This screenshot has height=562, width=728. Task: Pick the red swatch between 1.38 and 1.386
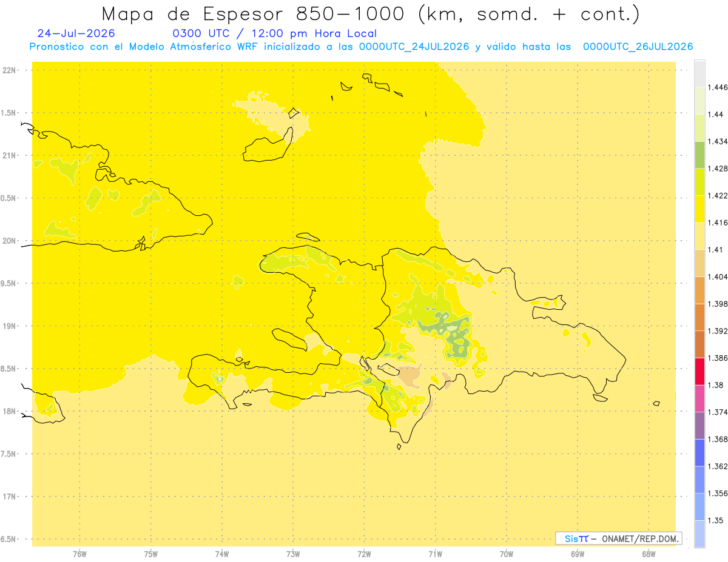tap(699, 371)
